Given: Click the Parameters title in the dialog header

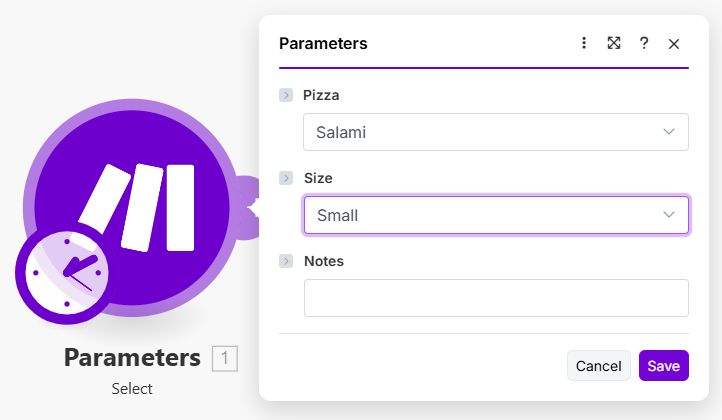Looking at the screenshot, I should pyautogui.click(x=323, y=44).
